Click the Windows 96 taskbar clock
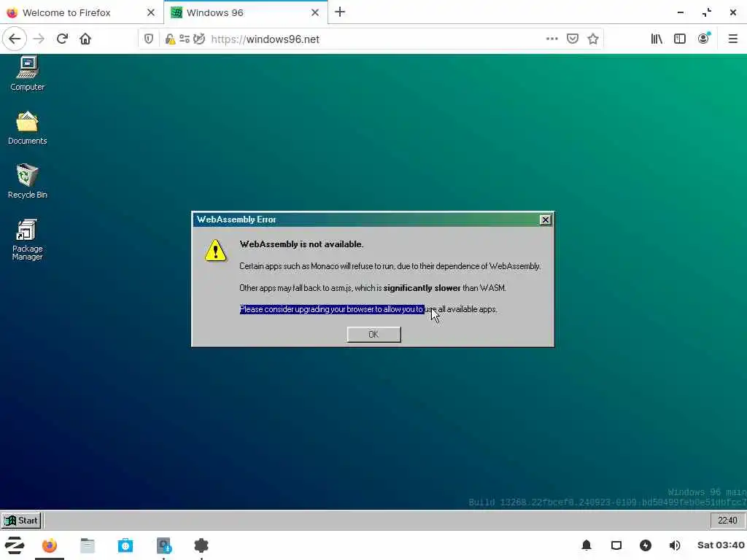The width and height of the screenshot is (747, 560). [727, 521]
